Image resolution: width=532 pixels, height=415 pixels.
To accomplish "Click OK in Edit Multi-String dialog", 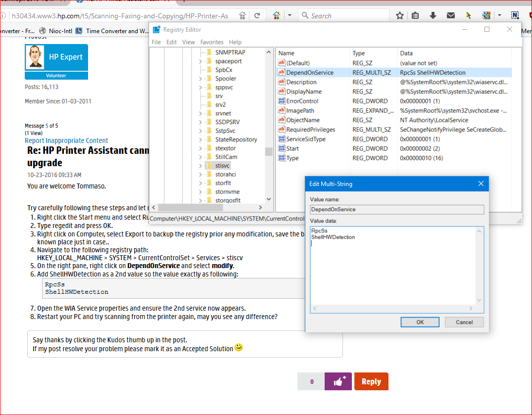I will pyautogui.click(x=420, y=322).
